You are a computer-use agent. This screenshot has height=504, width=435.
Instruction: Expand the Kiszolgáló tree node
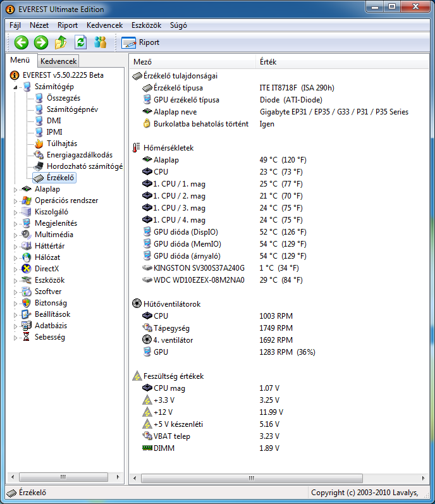(15, 212)
